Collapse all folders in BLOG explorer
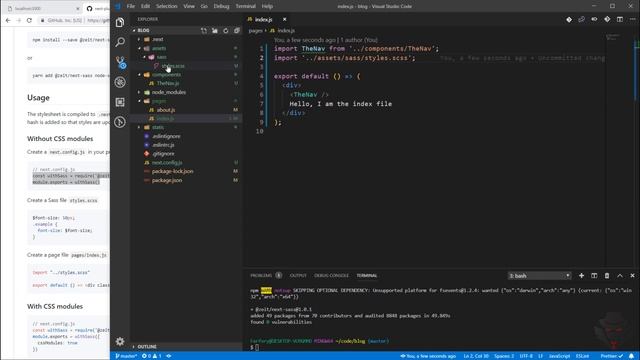Screen dimensions: 640x360 [237, 31]
